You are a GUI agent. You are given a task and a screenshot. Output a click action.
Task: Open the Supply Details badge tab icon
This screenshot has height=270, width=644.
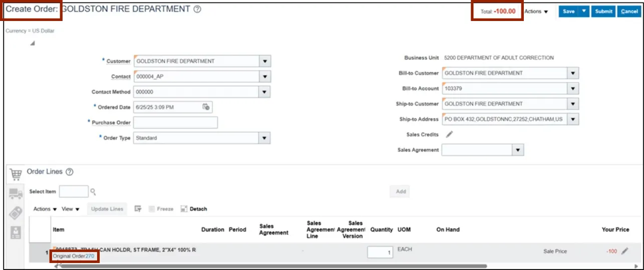point(16,232)
